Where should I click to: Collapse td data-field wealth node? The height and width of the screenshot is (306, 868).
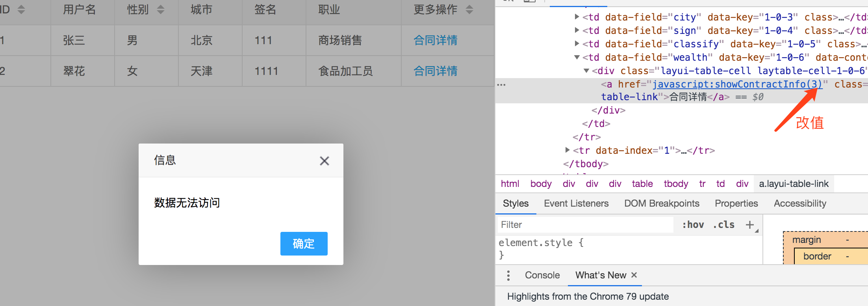(x=577, y=57)
